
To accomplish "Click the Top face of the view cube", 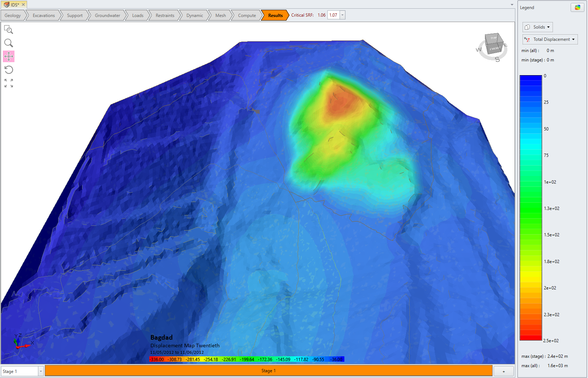I will (x=493, y=38).
